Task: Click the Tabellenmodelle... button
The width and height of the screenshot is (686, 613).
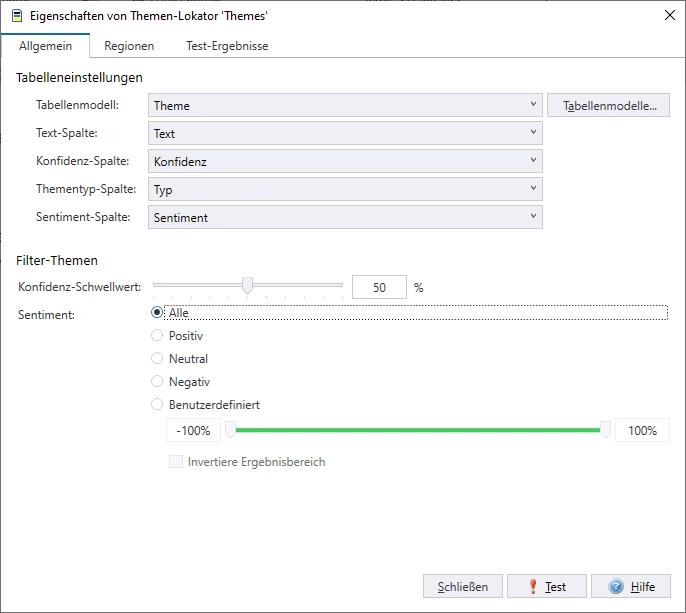Action: [x=609, y=106]
